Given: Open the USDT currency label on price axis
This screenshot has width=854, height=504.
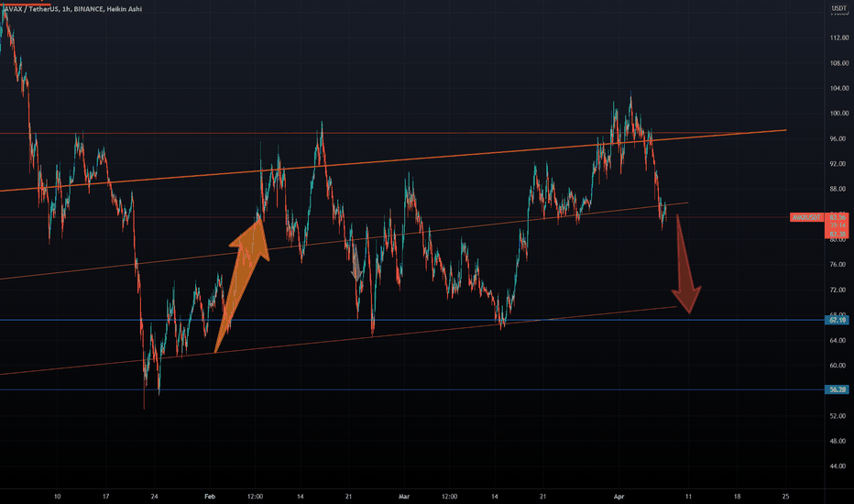Looking at the screenshot, I should [x=838, y=8].
